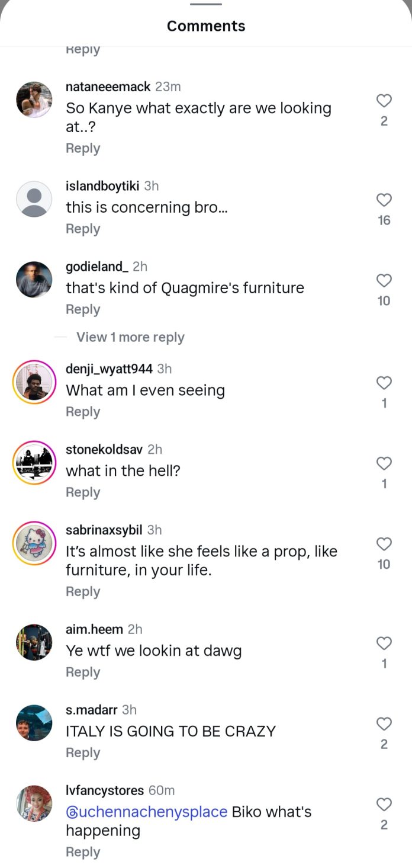Heart the "What am I even seeing" comment
The image size is (412, 868).
tap(384, 383)
